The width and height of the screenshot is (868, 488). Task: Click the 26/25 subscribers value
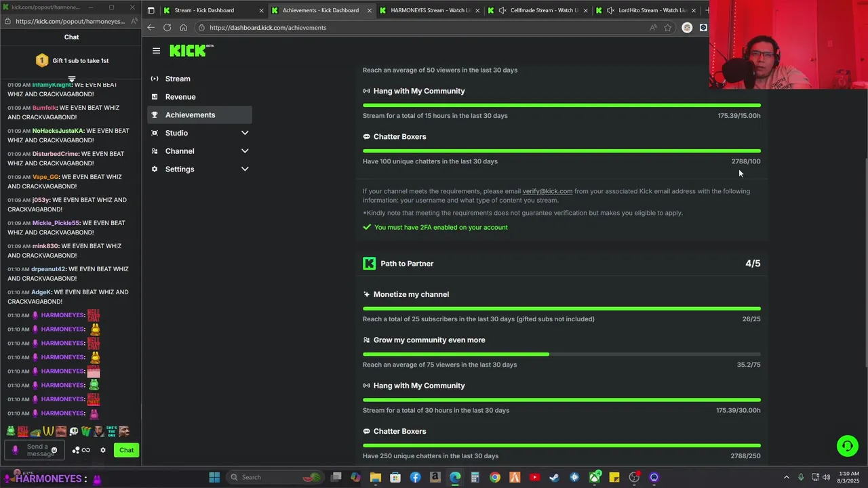tap(751, 319)
